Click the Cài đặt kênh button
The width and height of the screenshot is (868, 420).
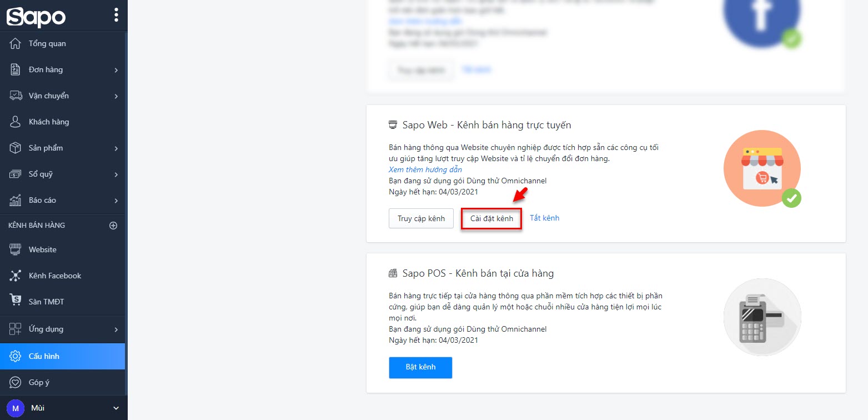(x=491, y=218)
